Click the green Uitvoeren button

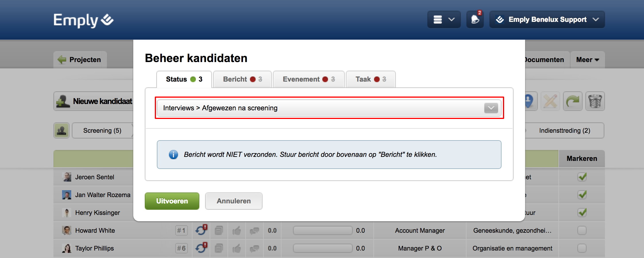click(x=172, y=201)
